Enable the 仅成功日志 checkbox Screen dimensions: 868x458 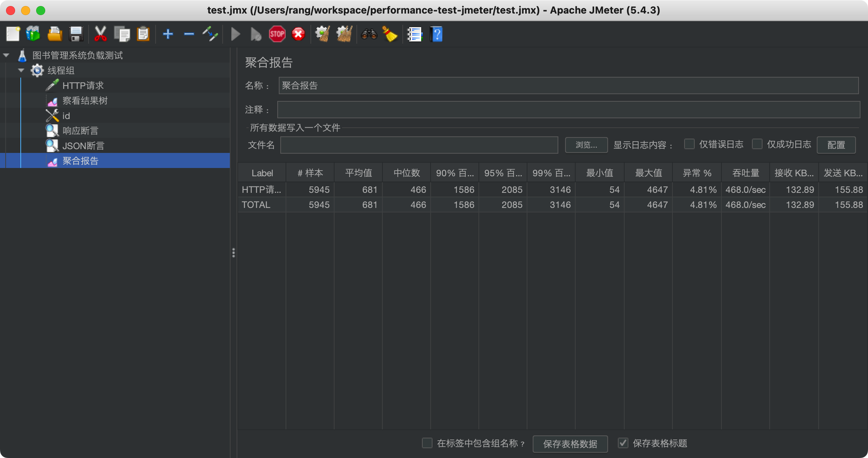coord(757,144)
